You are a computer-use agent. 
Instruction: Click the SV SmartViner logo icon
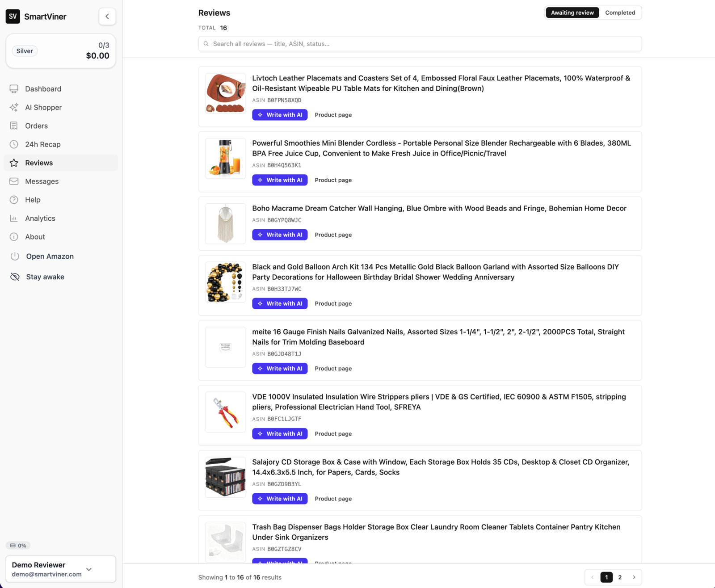coord(13,17)
